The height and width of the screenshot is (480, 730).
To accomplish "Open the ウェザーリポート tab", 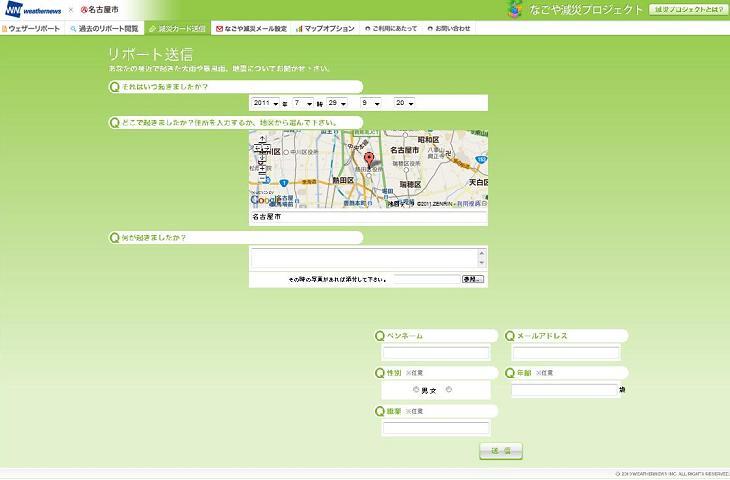I will coord(31,28).
